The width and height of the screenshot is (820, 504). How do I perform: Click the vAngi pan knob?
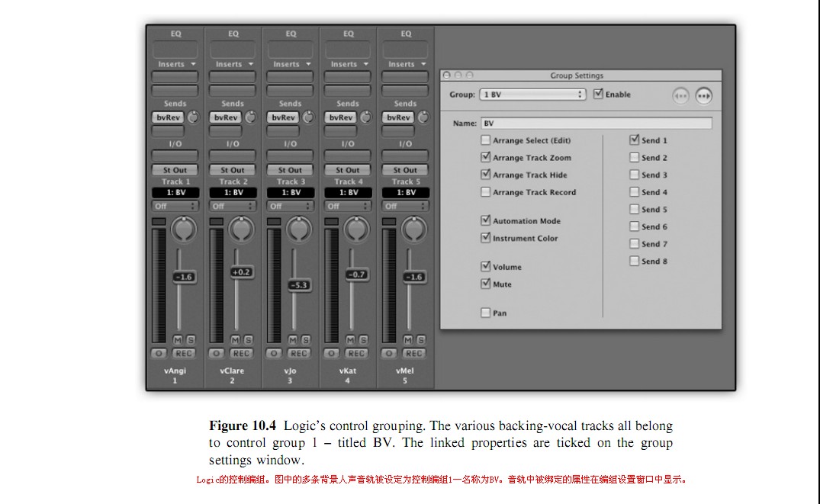184,230
